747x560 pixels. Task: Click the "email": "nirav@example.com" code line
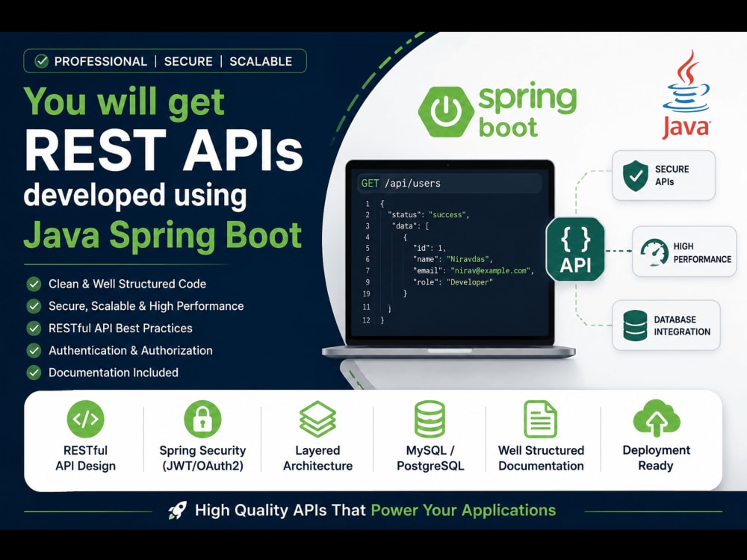tap(474, 271)
